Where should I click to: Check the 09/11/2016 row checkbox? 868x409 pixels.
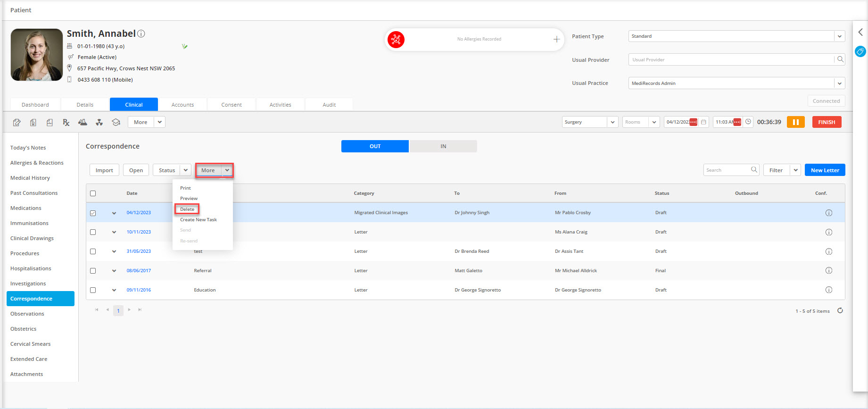coord(93,290)
